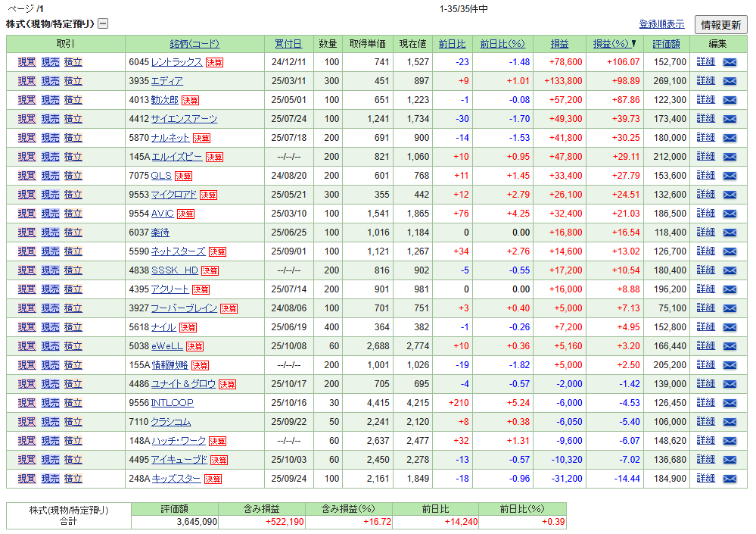Click 積立 for 楽待 row
This screenshot has height=534, width=756.
(73, 233)
